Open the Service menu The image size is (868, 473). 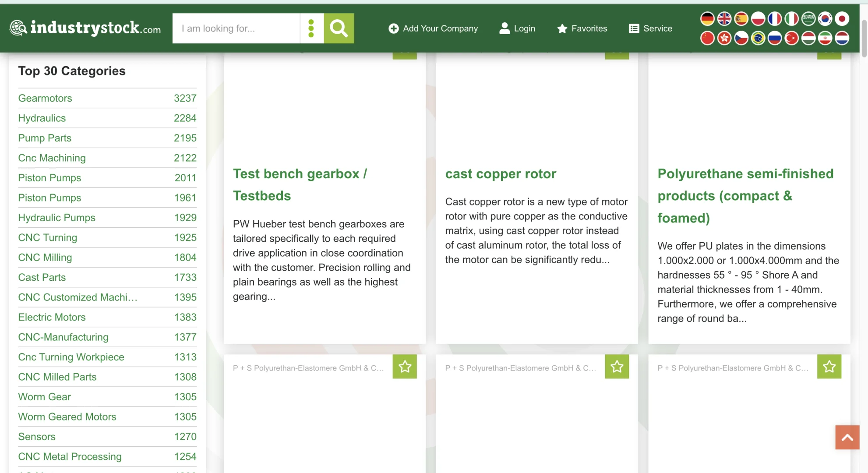650,28
